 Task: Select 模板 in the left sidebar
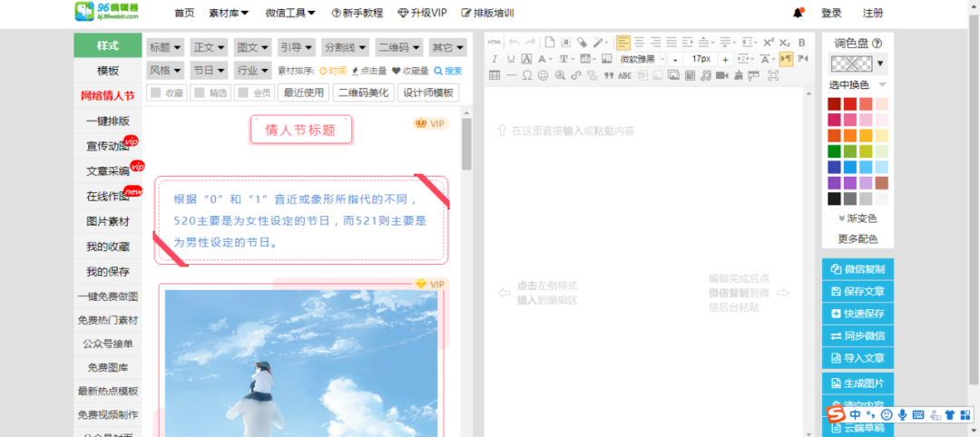click(108, 70)
